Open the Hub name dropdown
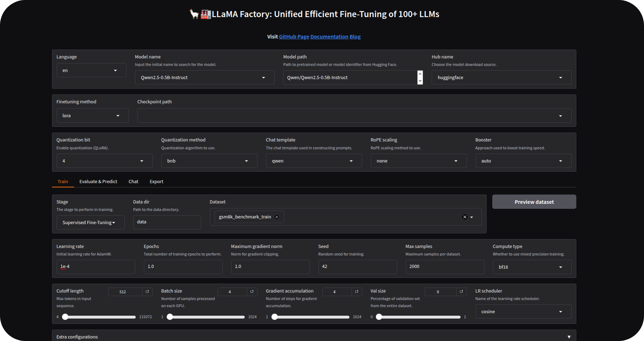Image resolution: width=644 pixels, height=341 pixels. (x=502, y=77)
